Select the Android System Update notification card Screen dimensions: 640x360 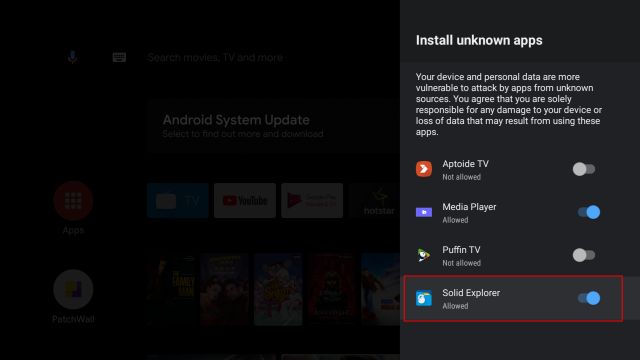[x=273, y=126]
